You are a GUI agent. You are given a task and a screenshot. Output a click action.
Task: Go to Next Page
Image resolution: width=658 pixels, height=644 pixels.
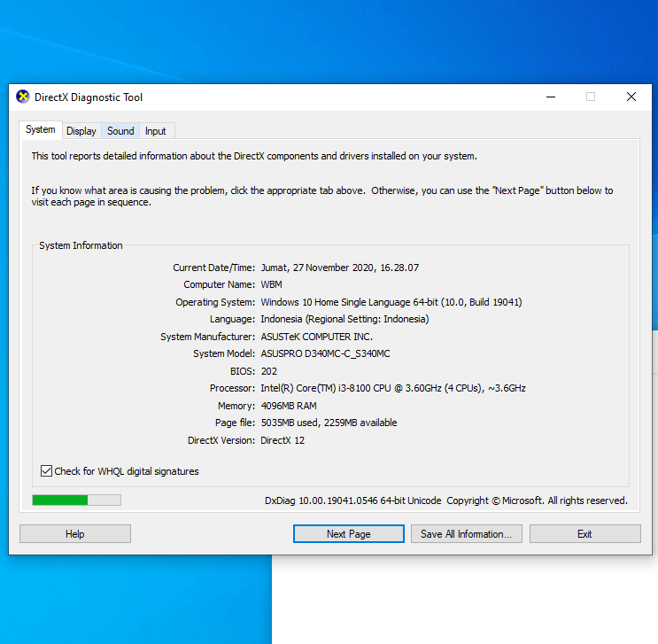[349, 533]
